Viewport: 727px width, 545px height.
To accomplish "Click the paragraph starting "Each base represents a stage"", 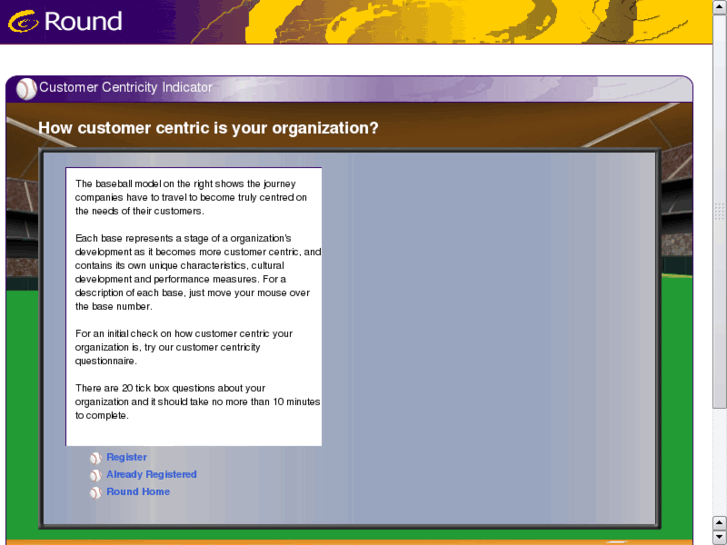I will coord(198,272).
